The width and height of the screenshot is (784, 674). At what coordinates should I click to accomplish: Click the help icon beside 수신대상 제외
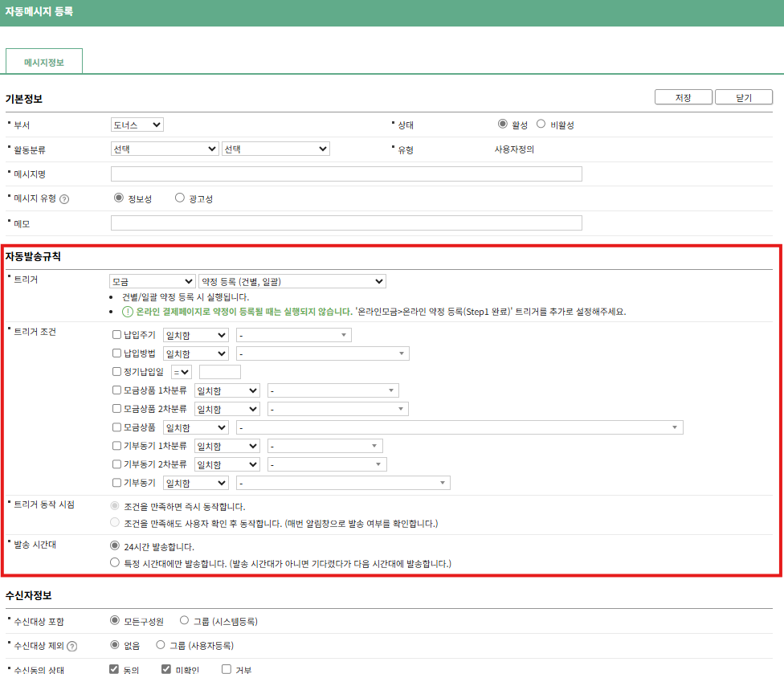click(72, 646)
